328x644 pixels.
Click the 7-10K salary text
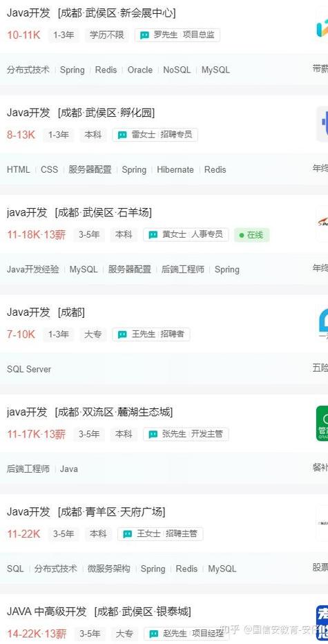(x=21, y=334)
